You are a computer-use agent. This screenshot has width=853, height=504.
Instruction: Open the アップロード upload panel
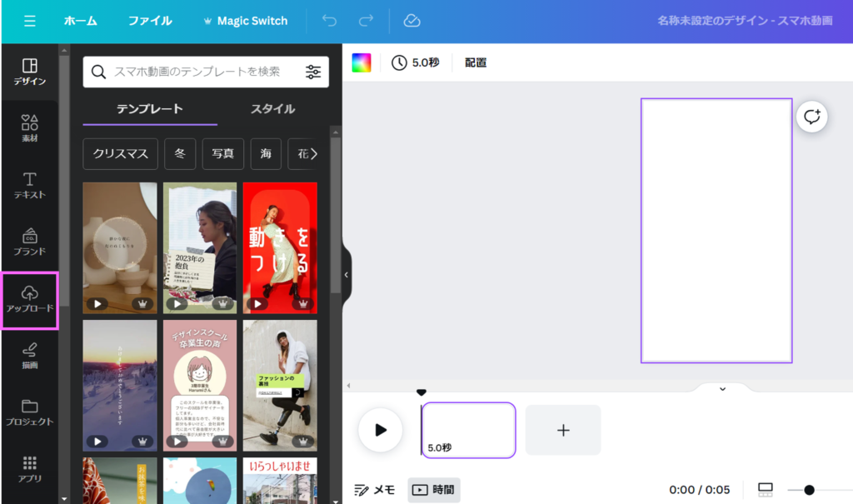(30, 299)
